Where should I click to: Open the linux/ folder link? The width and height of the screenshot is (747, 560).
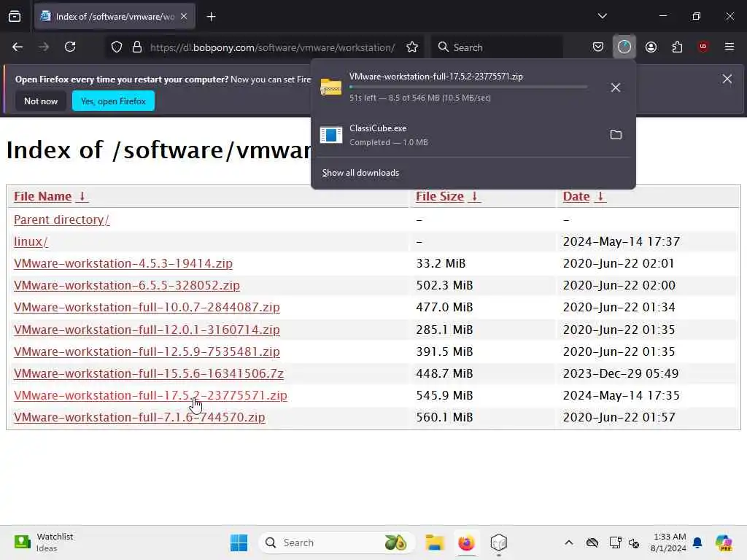pyautogui.click(x=31, y=241)
